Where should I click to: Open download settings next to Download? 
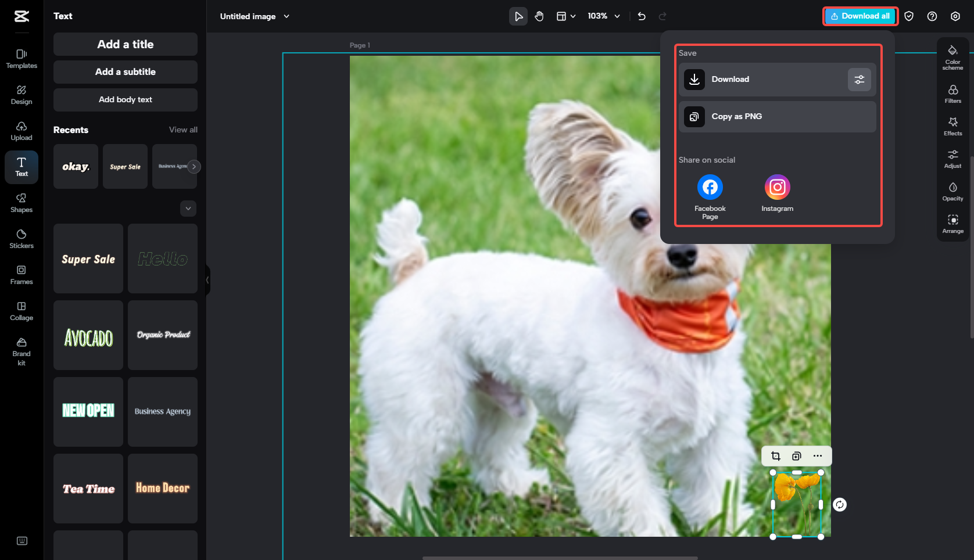[859, 80]
